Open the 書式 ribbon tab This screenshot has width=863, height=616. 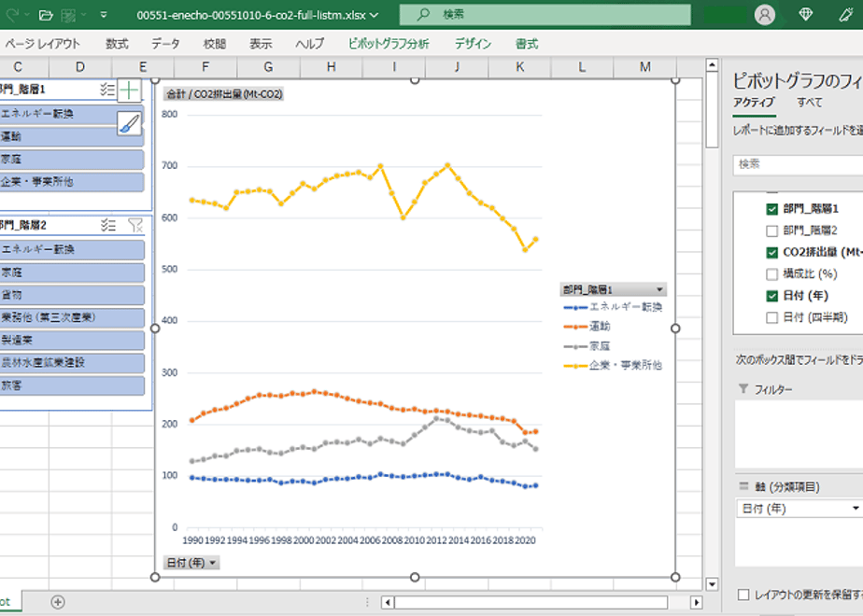point(526,44)
